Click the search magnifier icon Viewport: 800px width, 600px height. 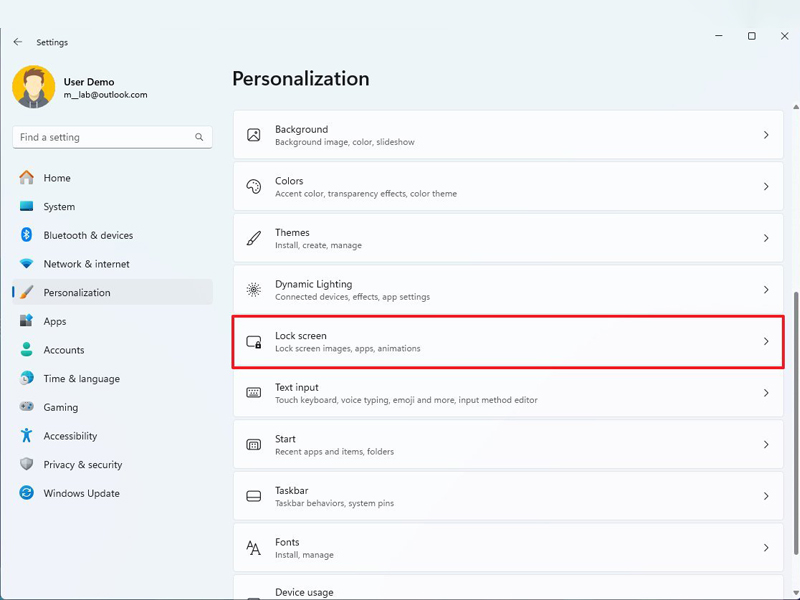(x=199, y=137)
